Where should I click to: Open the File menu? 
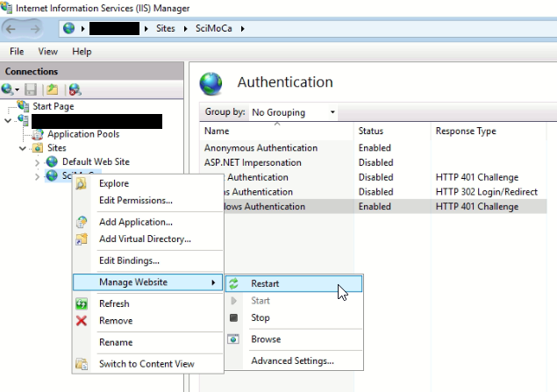(x=17, y=52)
